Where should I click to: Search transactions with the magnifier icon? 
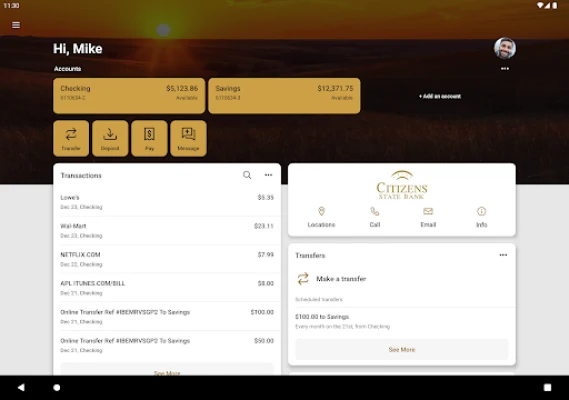tap(247, 175)
